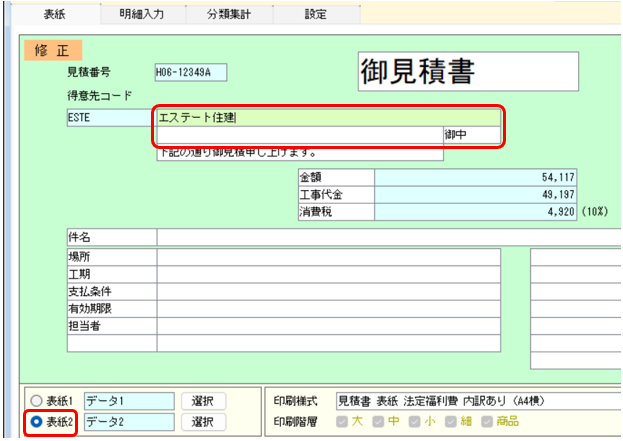This screenshot has height=441, width=623.
Task: Click the データ1 name field
Action: [x=129, y=401]
